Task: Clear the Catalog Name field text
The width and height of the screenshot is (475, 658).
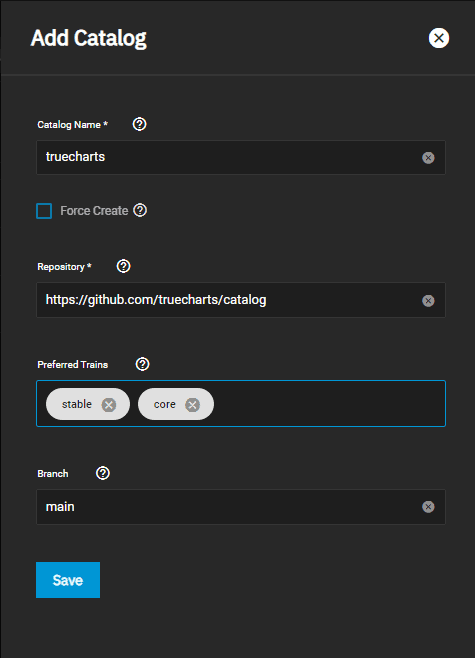Action: point(428,158)
